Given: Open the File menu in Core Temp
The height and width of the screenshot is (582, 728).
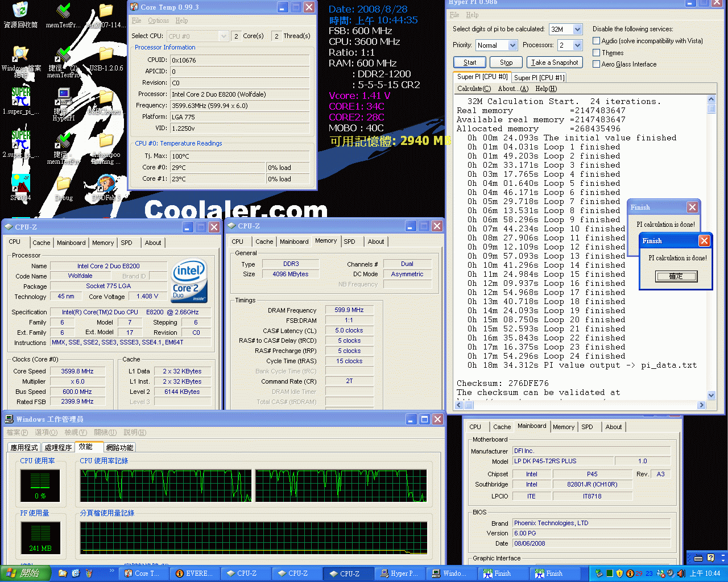Looking at the screenshot, I should 136,20.
